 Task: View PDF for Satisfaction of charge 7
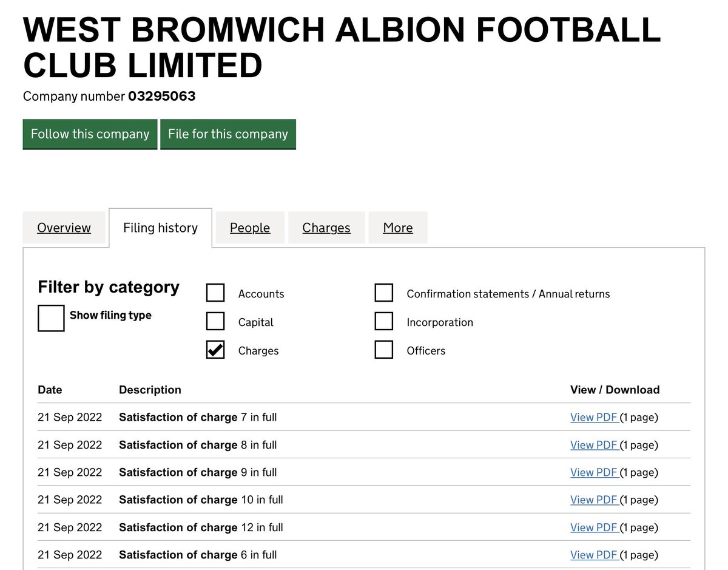594,417
